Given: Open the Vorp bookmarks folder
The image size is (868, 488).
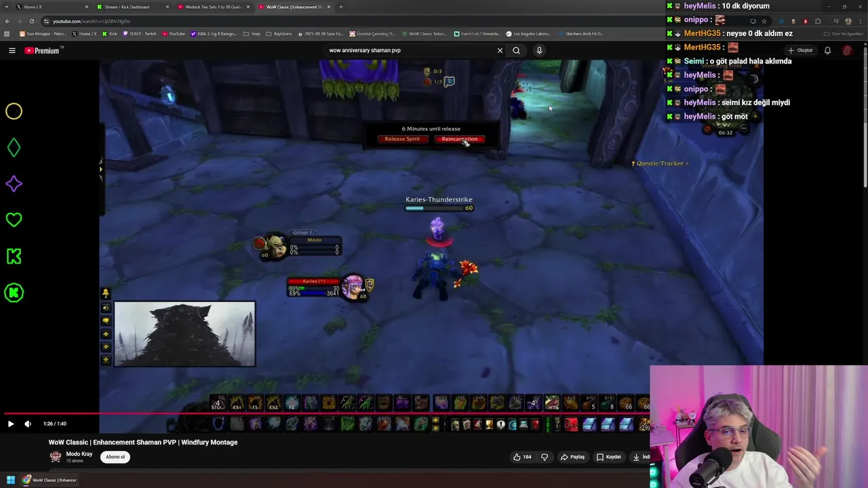Looking at the screenshot, I should click(252, 33).
